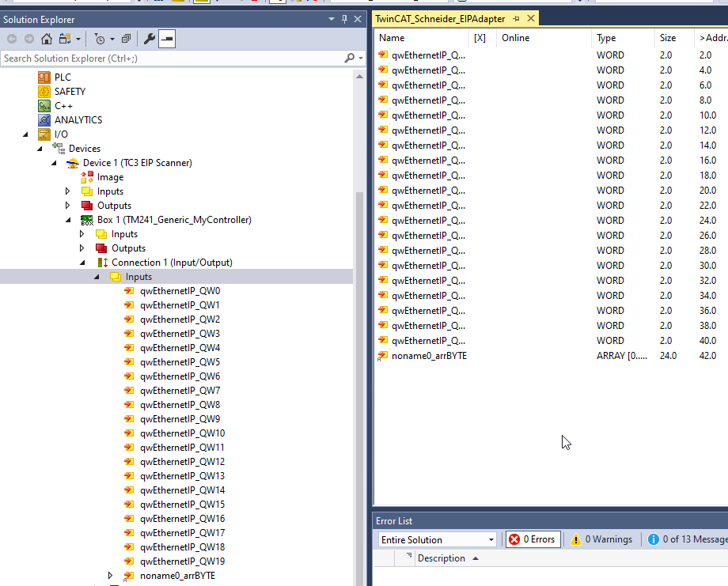Toggle the 0 Warnings filter button
728x586 pixels.
(x=601, y=539)
